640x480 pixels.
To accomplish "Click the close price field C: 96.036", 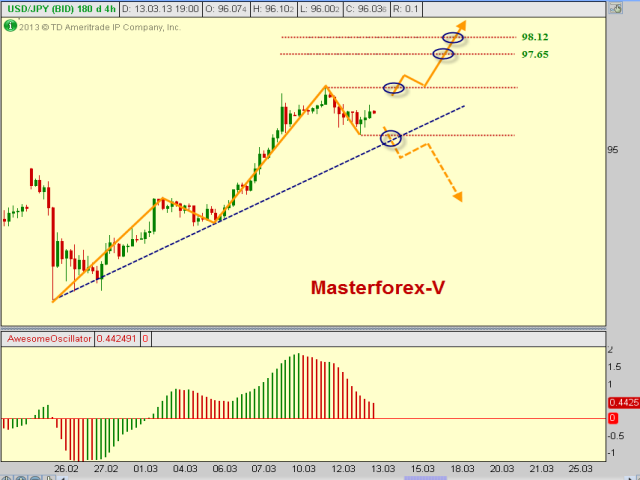I will [x=366, y=9].
